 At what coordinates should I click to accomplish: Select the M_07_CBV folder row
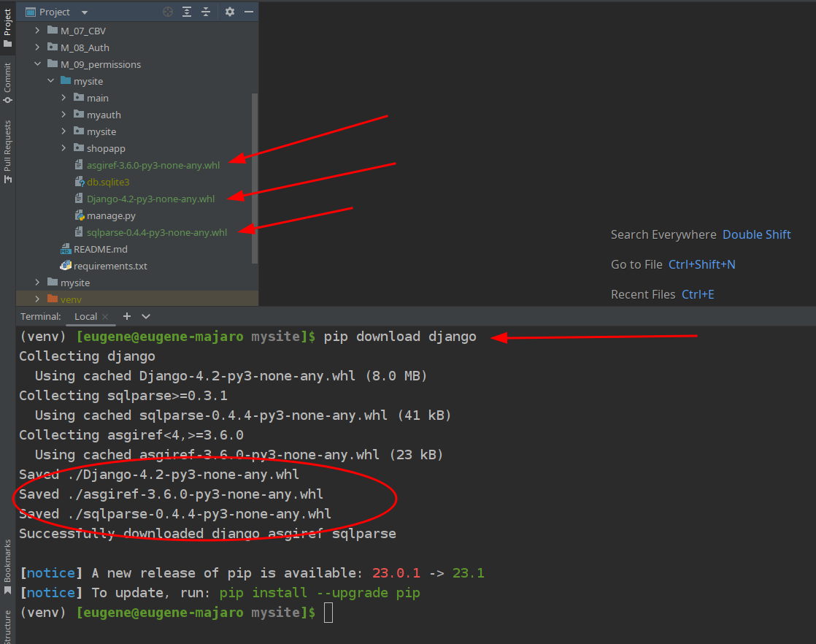pyautogui.click(x=137, y=31)
